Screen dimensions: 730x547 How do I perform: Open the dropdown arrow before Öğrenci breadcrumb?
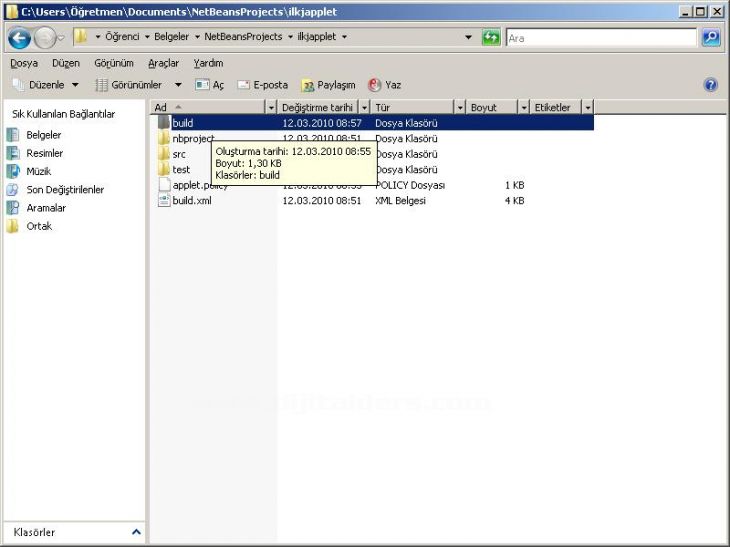click(x=98, y=37)
